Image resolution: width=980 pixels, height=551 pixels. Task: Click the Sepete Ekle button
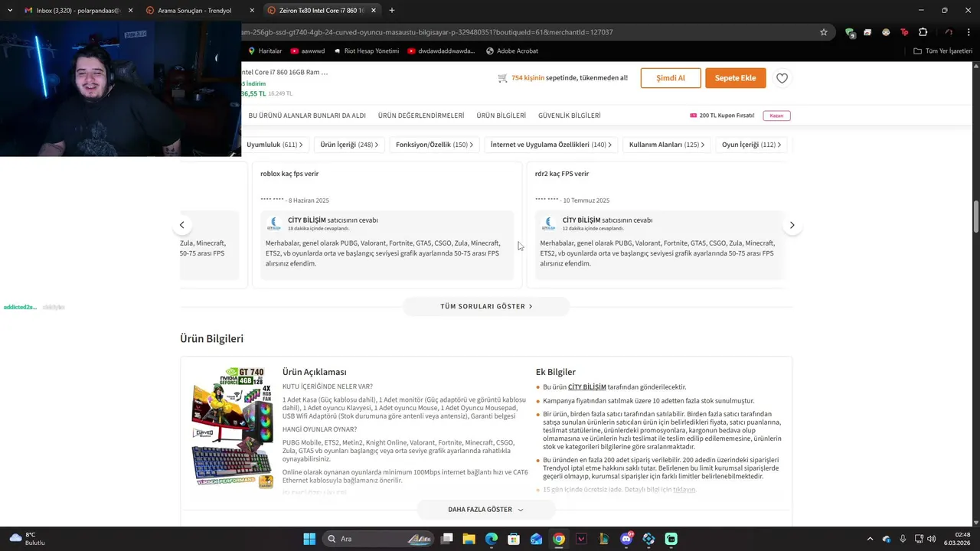tap(735, 78)
